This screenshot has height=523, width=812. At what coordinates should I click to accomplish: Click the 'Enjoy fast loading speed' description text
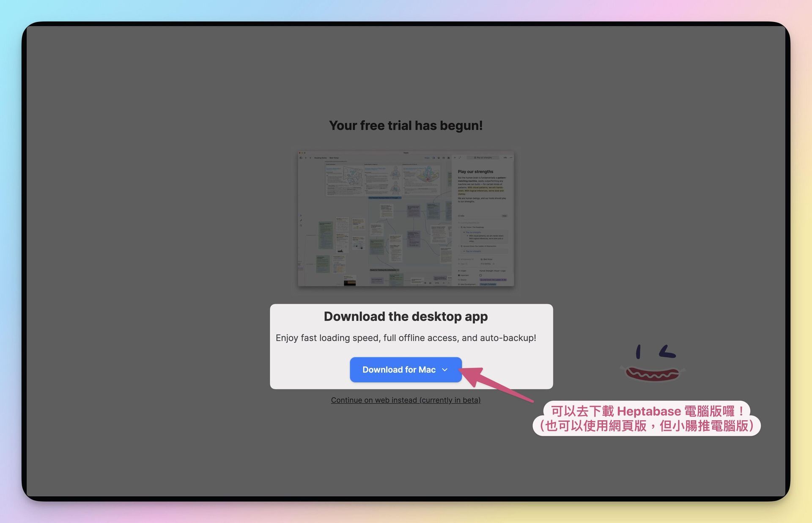[406, 338]
